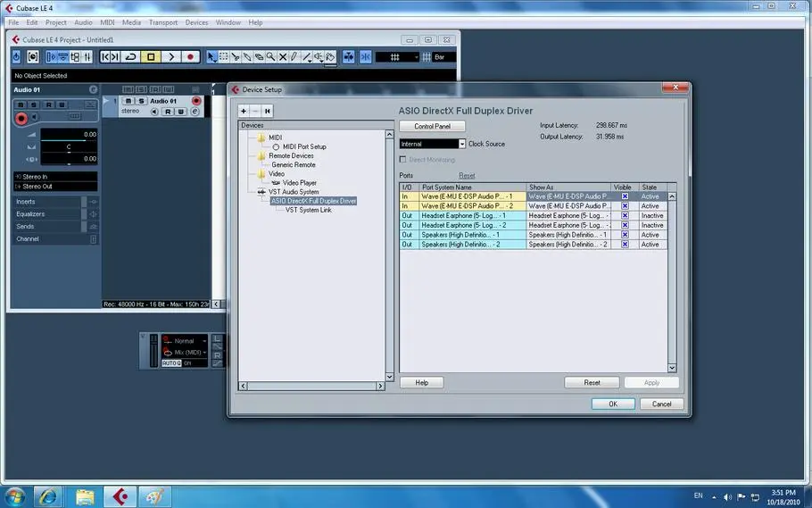Uncheck Visible for Speakers port 2
Viewport: 812px width, 508px height.
coord(625,244)
